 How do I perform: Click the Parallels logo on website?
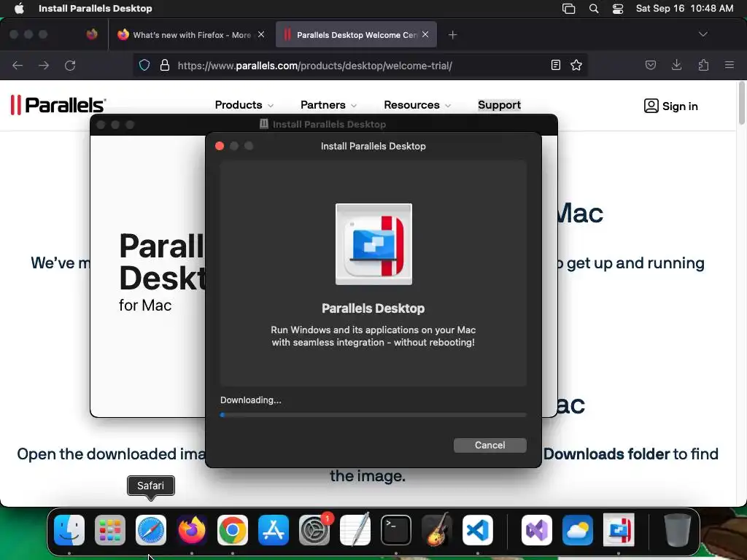58,105
